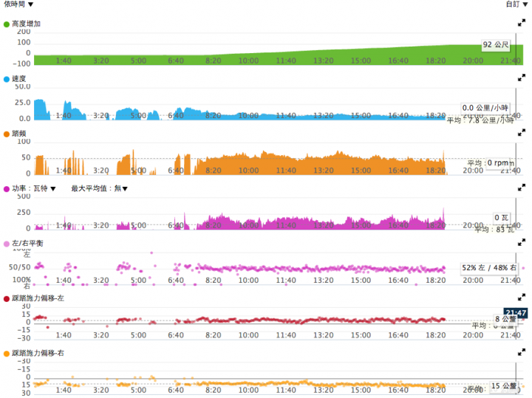The width and height of the screenshot is (532, 398).
Task: Click the amber 踩踏施力偏移-右 legend dot
Action: (x=7, y=354)
